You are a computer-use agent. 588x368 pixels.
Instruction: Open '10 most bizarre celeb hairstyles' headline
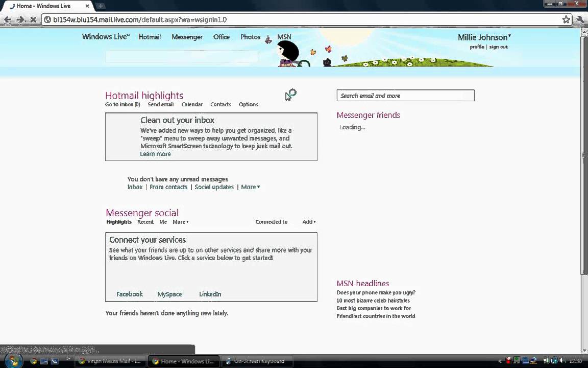tap(373, 301)
